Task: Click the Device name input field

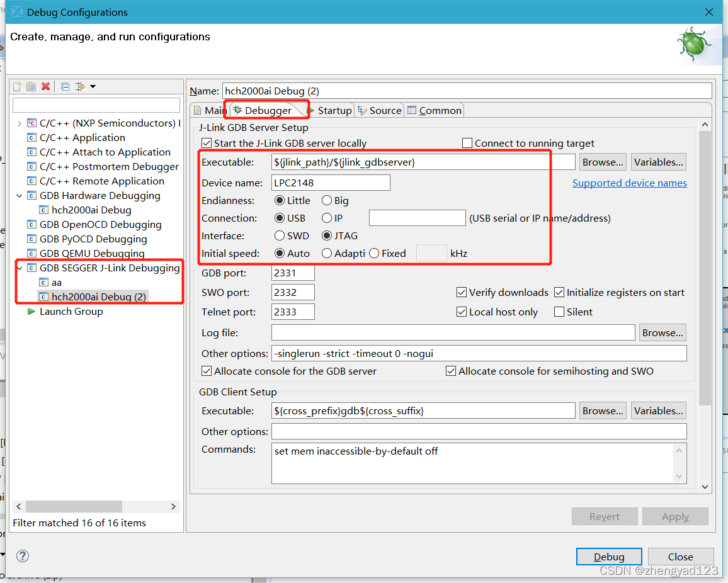Action: click(x=331, y=183)
